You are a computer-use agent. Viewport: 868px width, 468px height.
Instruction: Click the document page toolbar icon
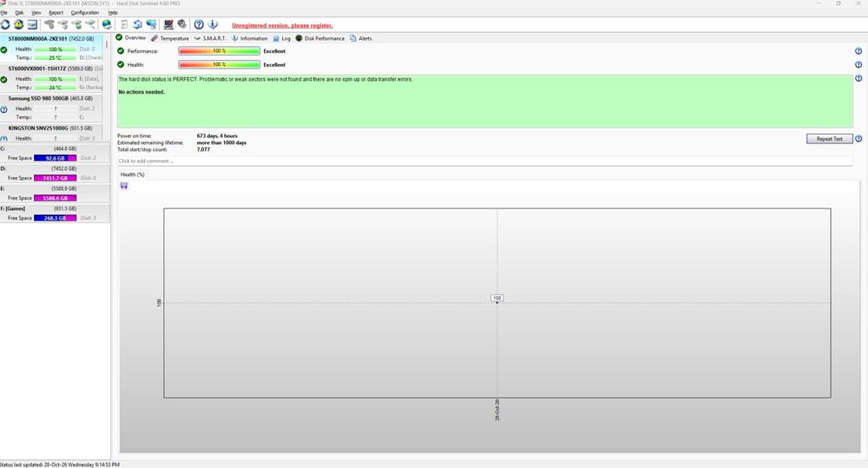point(124,24)
